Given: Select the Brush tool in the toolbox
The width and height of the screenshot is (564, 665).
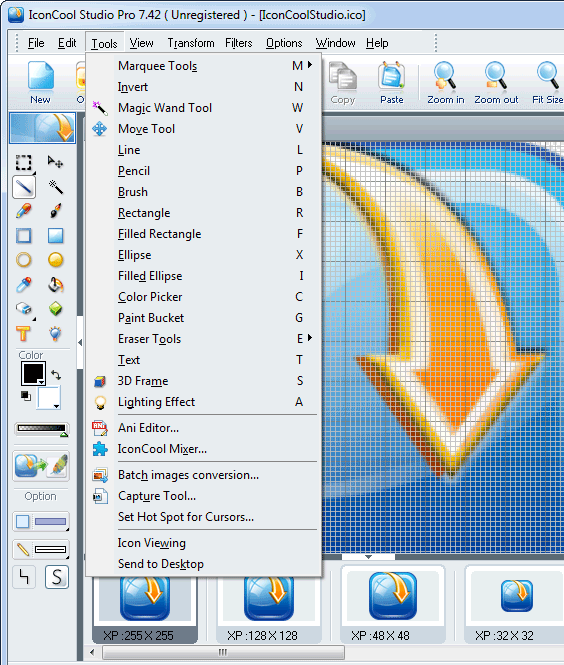Looking at the screenshot, I should 56,211.
